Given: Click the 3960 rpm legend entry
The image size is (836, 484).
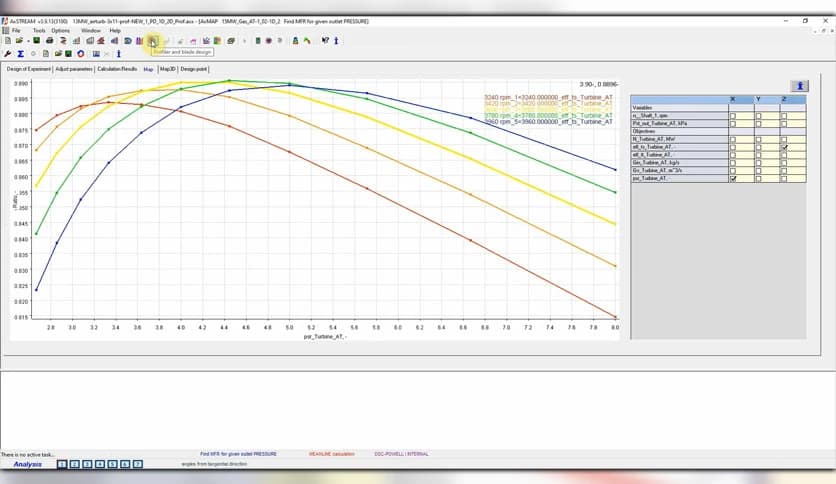Looking at the screenshot, I should [x=549, y=122].
